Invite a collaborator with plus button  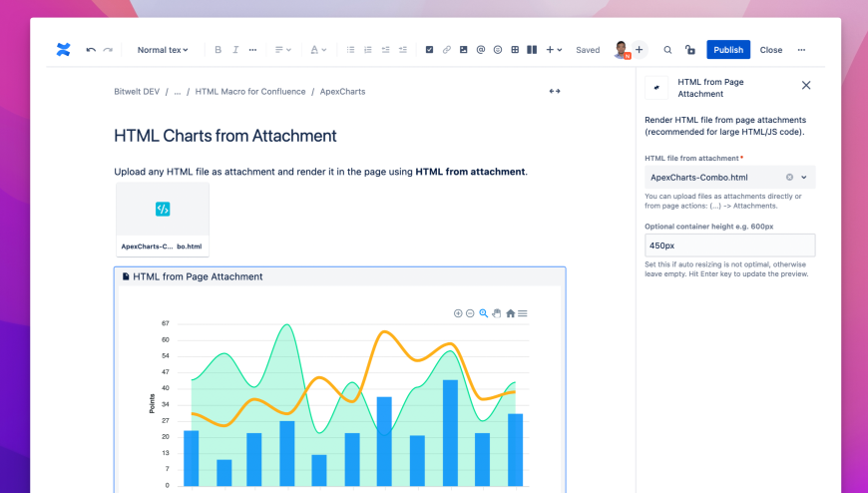(x=640, y=50)
